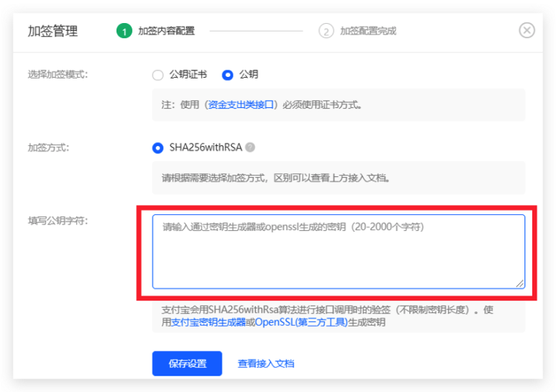The width and height of the screenshot is (556, 392).
Task: Select the 公钥证书 radio option
Action: (158, 74)
